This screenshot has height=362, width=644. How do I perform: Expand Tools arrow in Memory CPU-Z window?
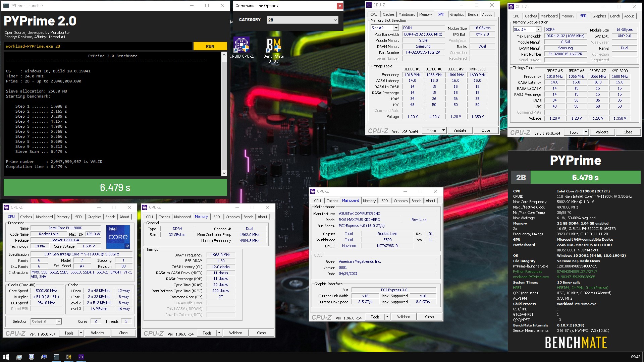point(219,333)
